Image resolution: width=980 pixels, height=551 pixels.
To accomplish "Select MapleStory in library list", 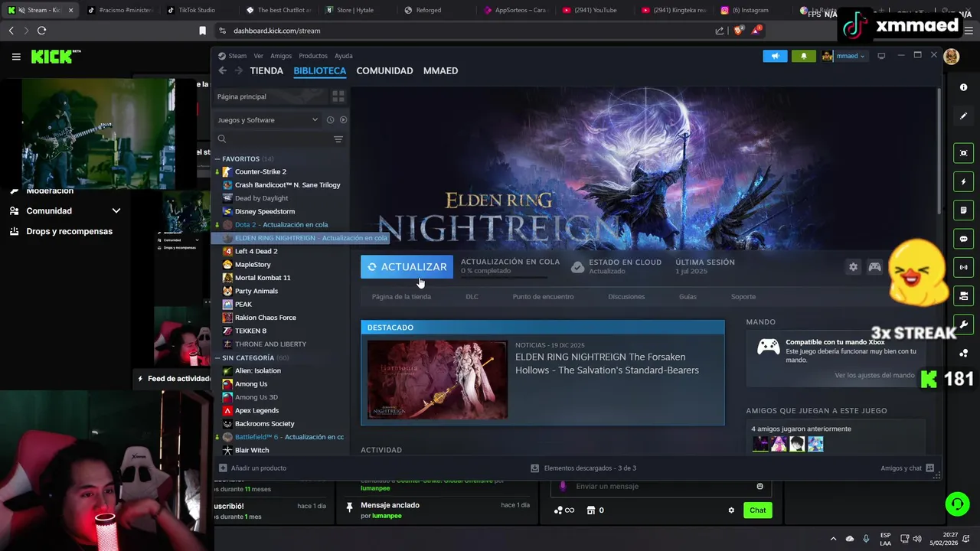I will tap(252, 264).
